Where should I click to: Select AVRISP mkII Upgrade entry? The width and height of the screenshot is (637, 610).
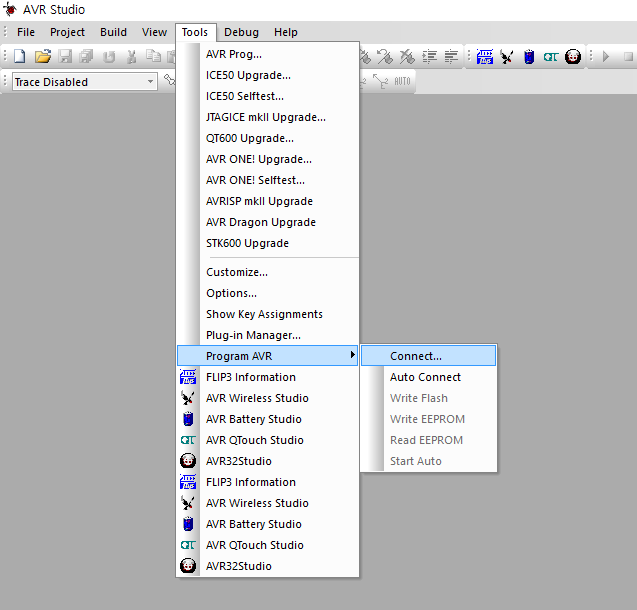point(267,201)
